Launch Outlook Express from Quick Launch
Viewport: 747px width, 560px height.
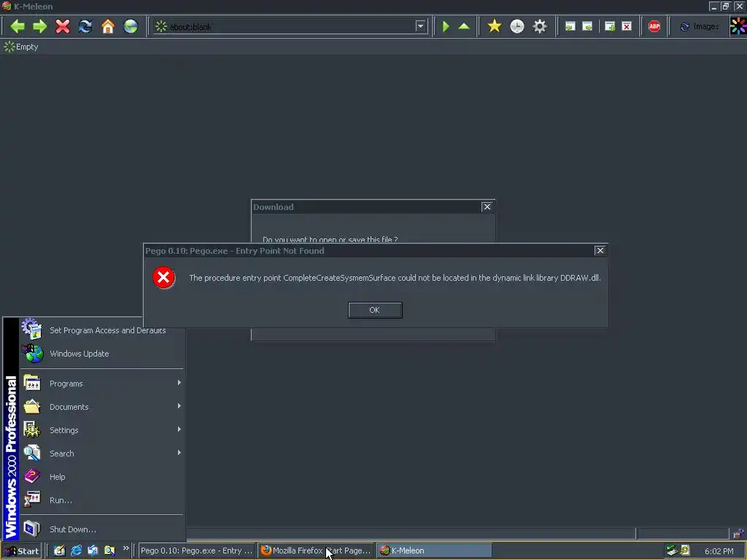tap(93, 551)
